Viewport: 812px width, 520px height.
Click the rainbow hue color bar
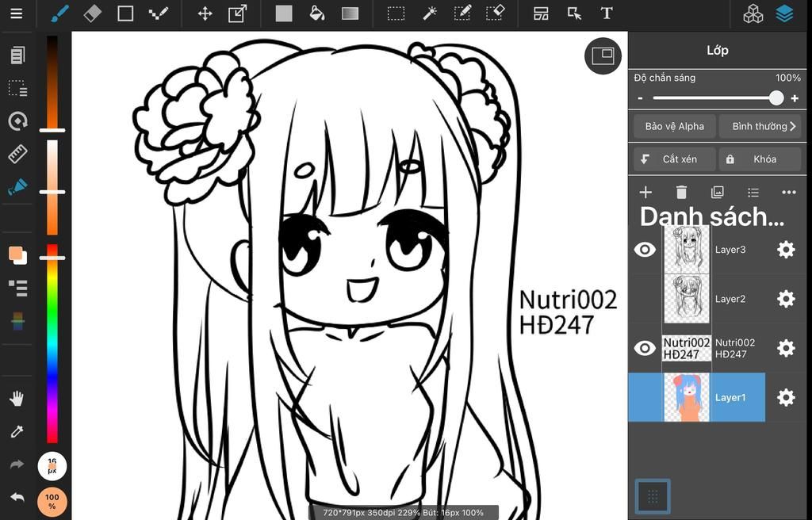[x=52, y=343]
